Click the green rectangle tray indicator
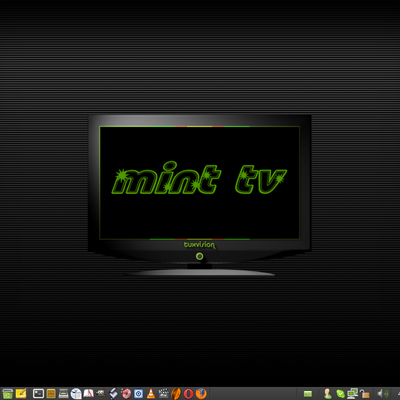 [308, 394]
